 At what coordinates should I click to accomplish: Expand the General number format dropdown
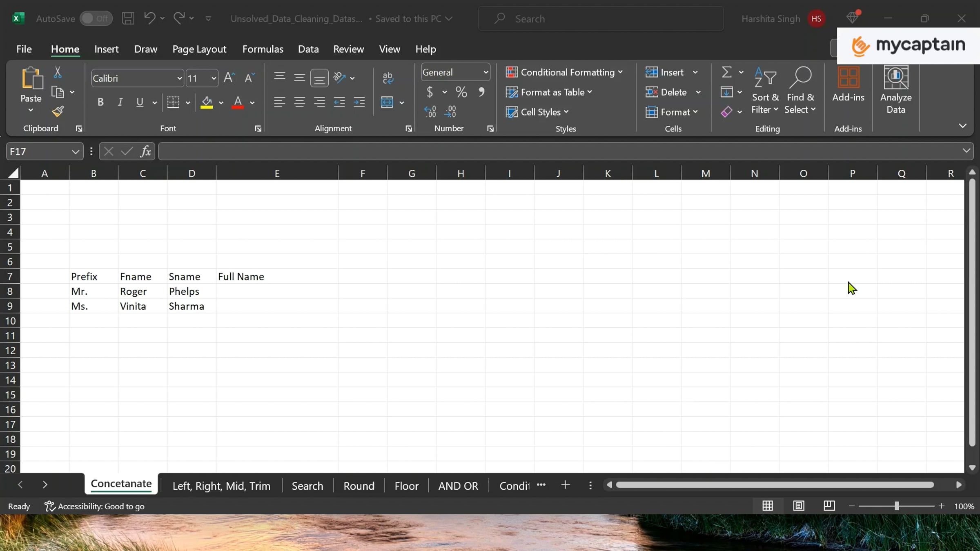pos(486,72)
